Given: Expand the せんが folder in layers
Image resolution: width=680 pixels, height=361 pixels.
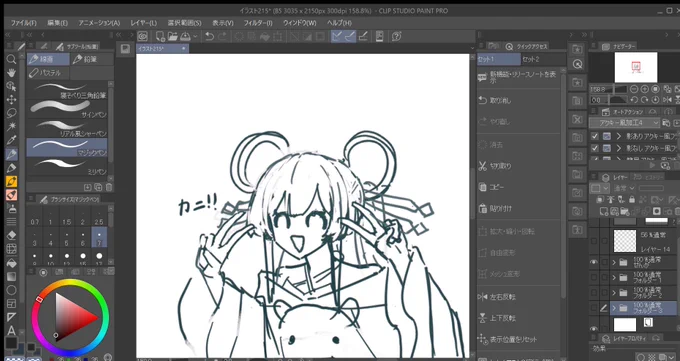Looking at the screenshot, I should pos(614,262).
